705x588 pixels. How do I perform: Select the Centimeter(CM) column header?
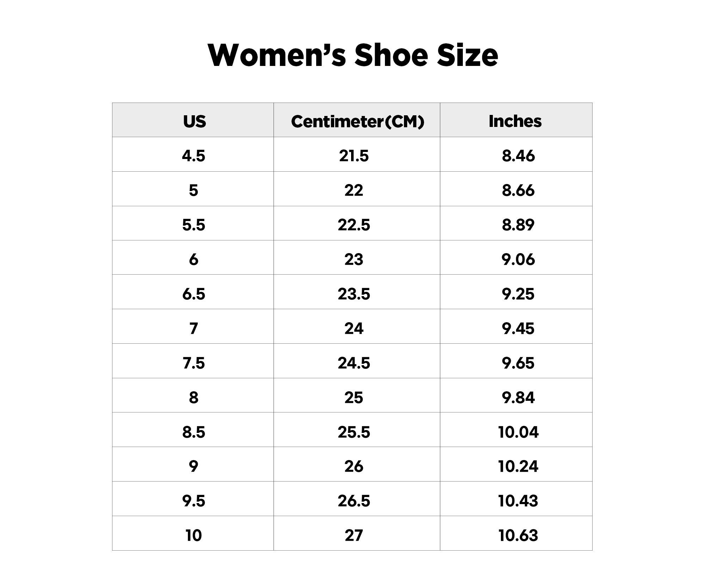[357, 120]
